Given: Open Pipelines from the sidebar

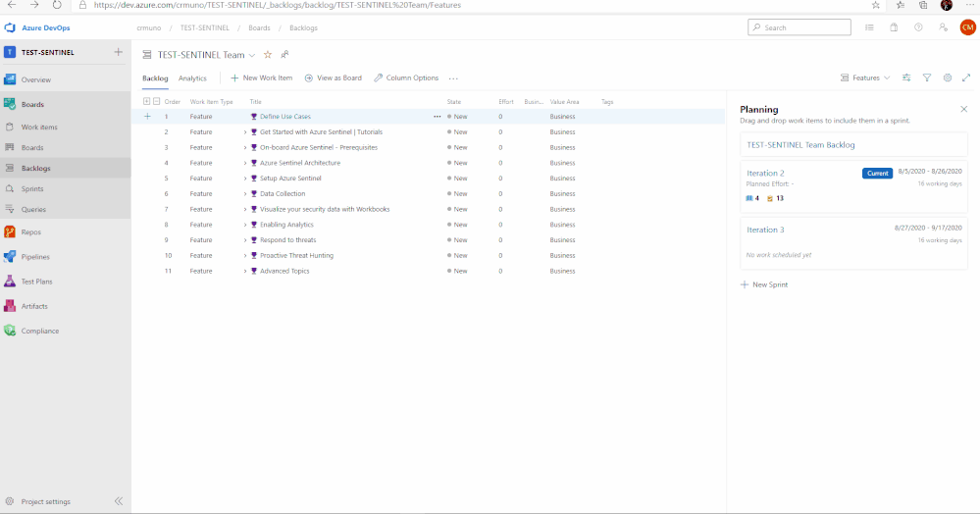Looking at the screenshot, I should coord(35,257).
